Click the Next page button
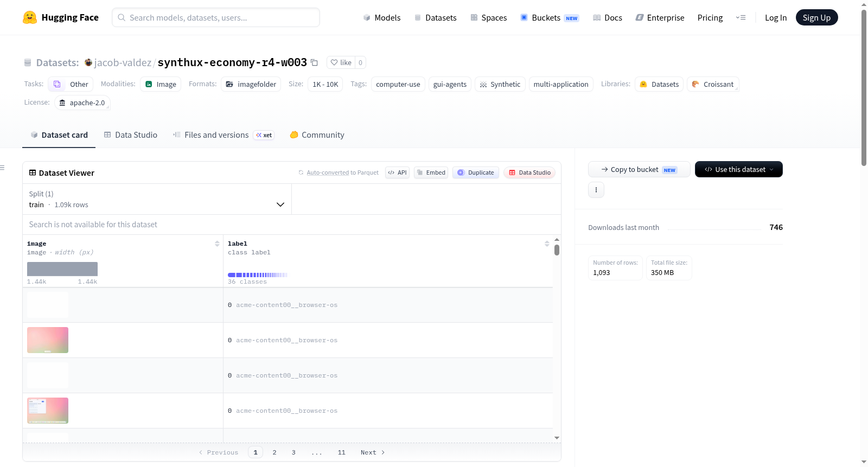 coord(373,452)
